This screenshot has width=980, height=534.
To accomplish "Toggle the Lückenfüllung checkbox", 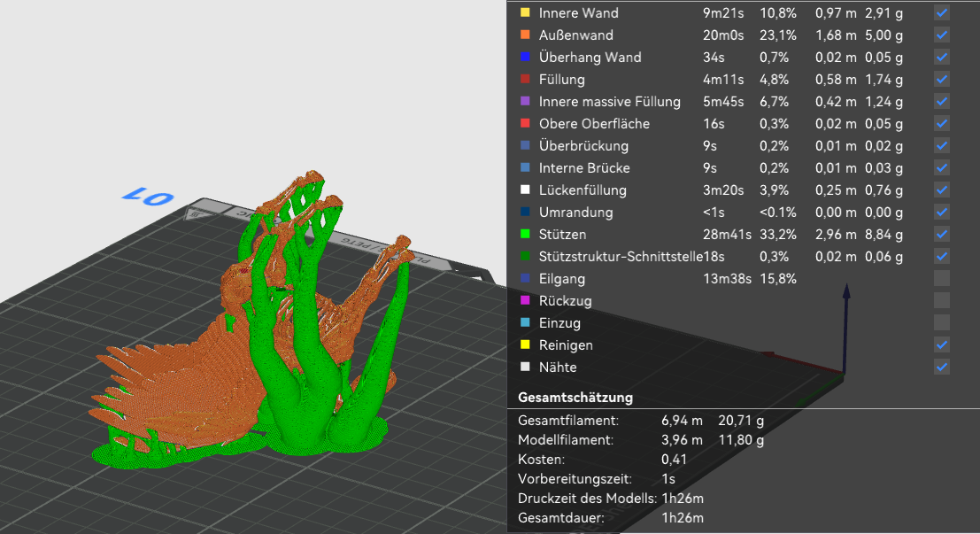I will 942,190.
